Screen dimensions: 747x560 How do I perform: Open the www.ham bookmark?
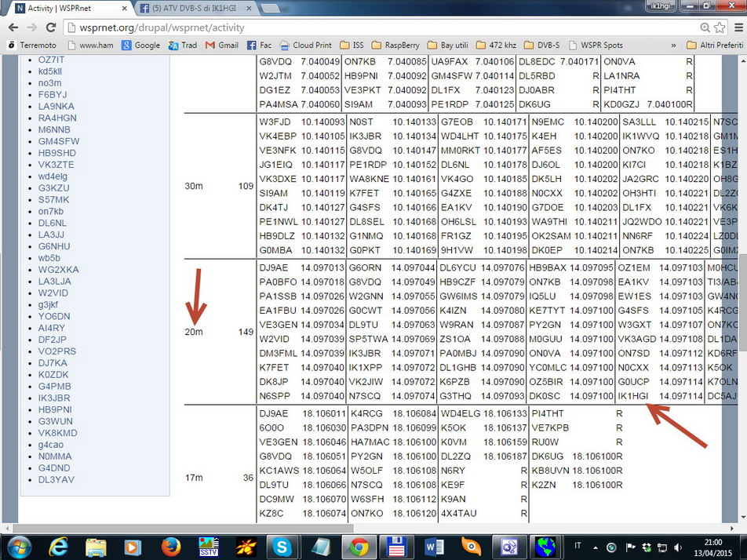[90, 45]
